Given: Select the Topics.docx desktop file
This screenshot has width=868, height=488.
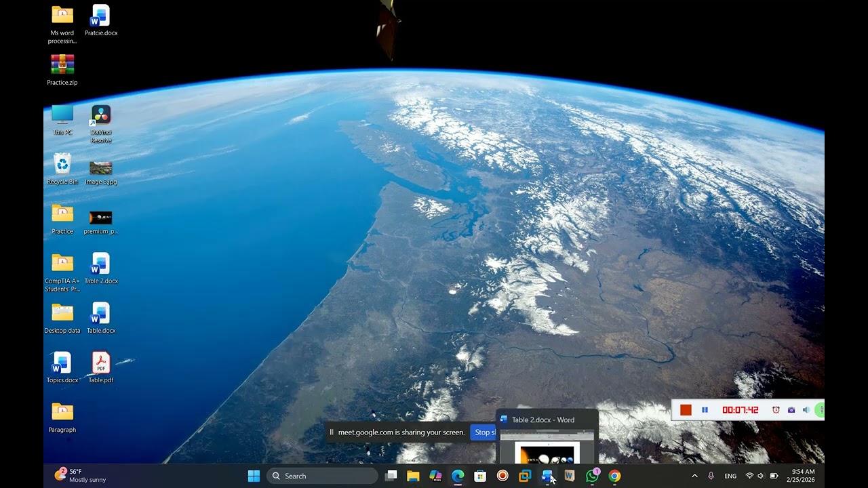Looking at the screenshot, I should (x=62, y=367).
